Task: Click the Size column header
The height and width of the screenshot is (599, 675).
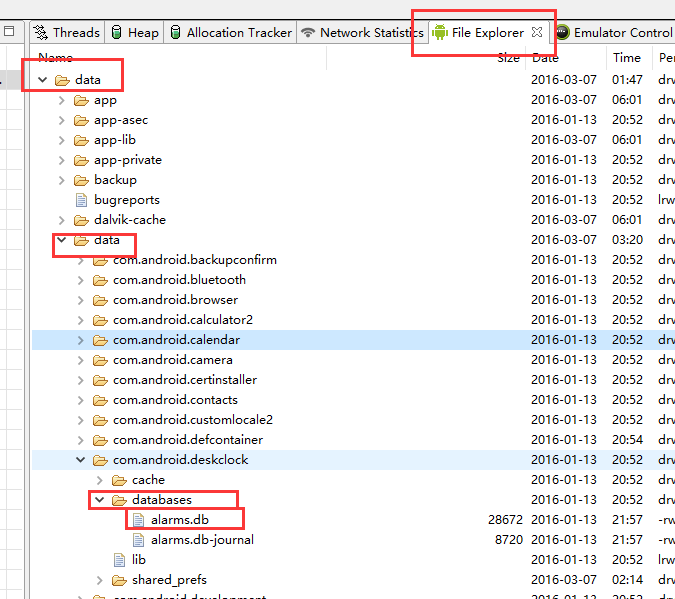Action: coord(508,58)
